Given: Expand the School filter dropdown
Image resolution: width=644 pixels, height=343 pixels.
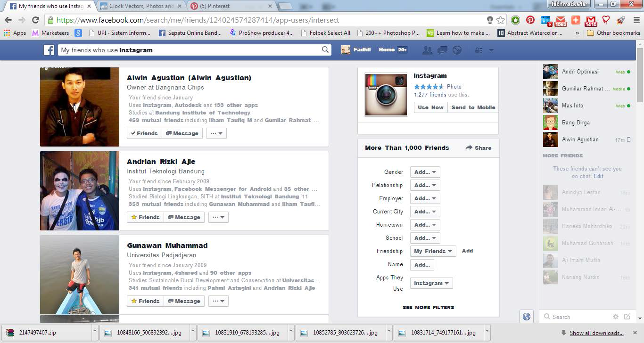Looking at the screenshot, I should [x=425, y=238].
